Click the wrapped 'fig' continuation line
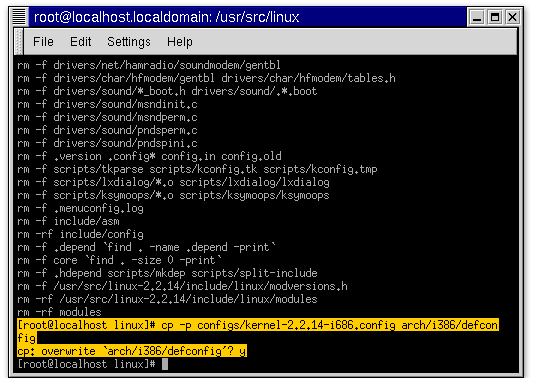 (26, 338)
